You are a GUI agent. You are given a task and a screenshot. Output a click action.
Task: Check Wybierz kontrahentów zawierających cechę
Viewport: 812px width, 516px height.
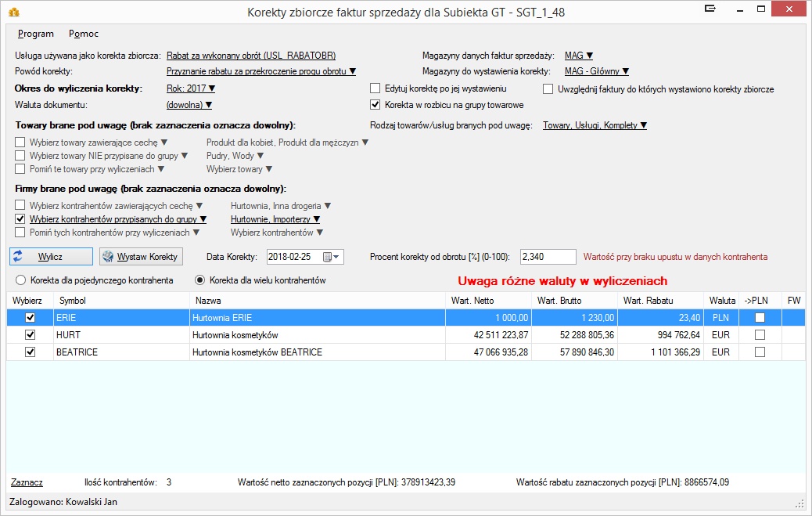coord(20,205)
